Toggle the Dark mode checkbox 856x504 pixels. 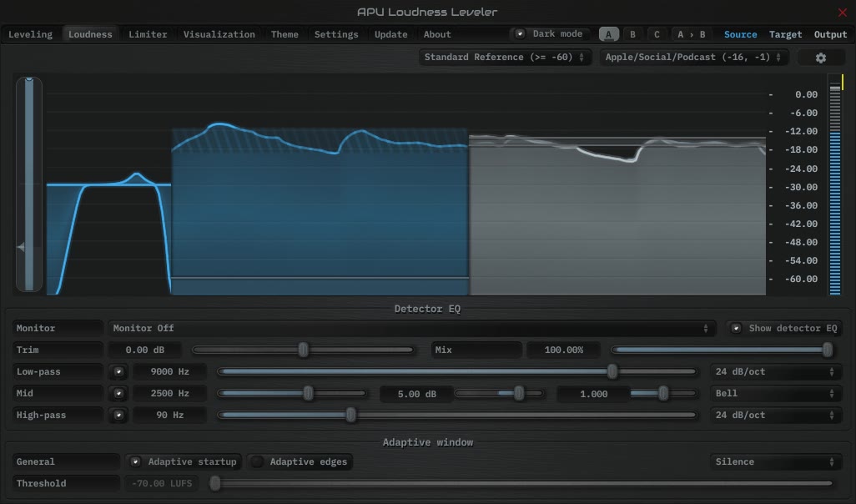pyautogui.click(x=521, y=34)
